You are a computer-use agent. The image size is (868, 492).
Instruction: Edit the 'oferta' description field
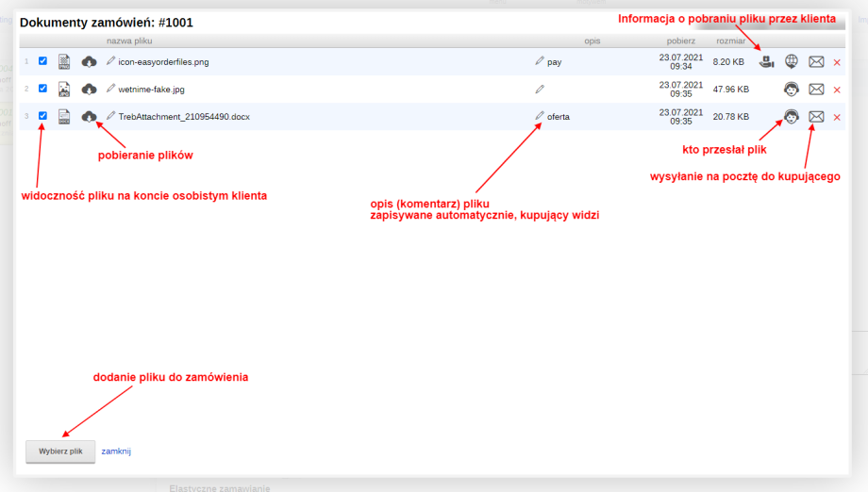pyautogui.click(x=558, y=116)
